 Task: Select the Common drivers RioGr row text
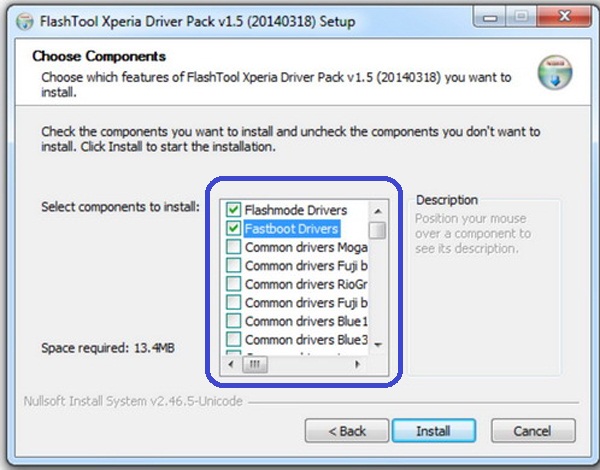306,284
